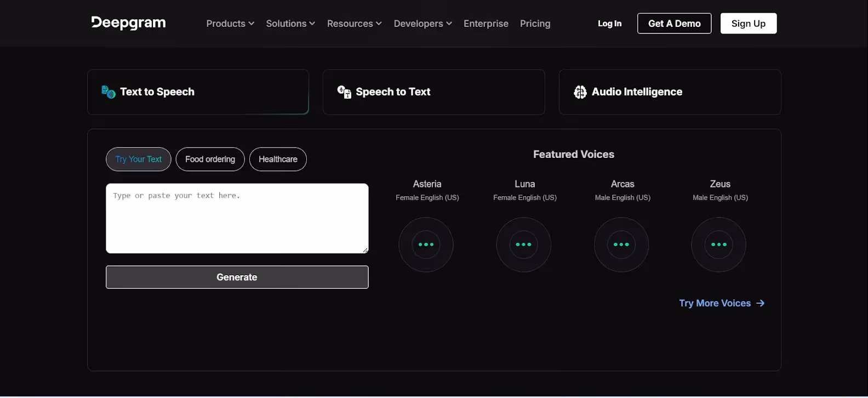868x398 pixels.
Task: Click 'Female English (US)' under Luna
Action: [x=525, y=198]
